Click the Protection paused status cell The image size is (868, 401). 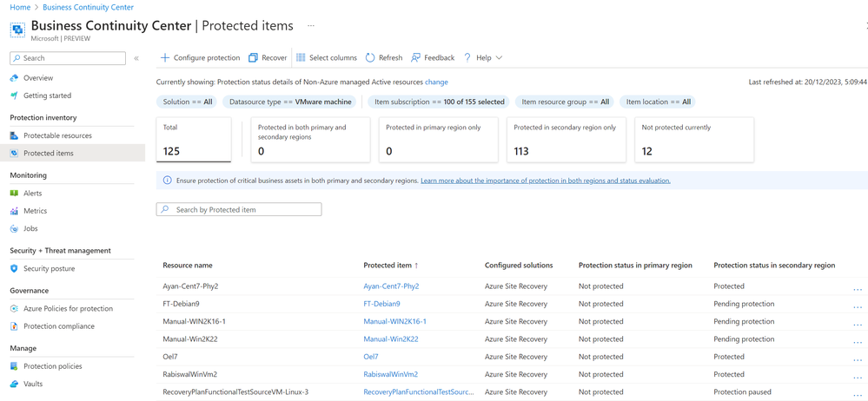742,392
